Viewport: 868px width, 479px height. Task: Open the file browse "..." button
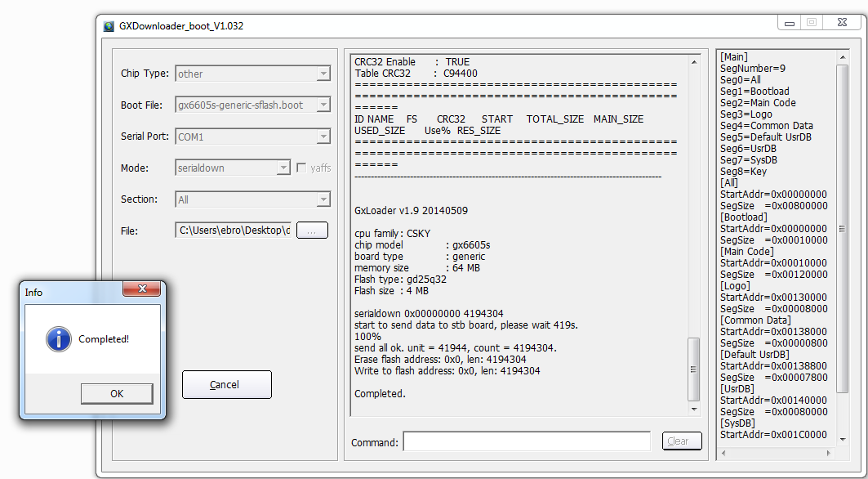pyautogui.click(x=312, y=231)
